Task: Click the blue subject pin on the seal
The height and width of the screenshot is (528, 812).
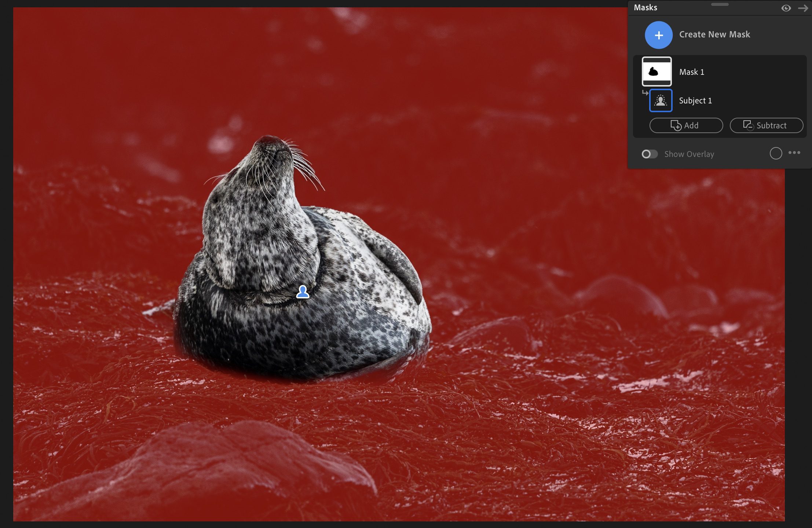Action: point(303,292)
